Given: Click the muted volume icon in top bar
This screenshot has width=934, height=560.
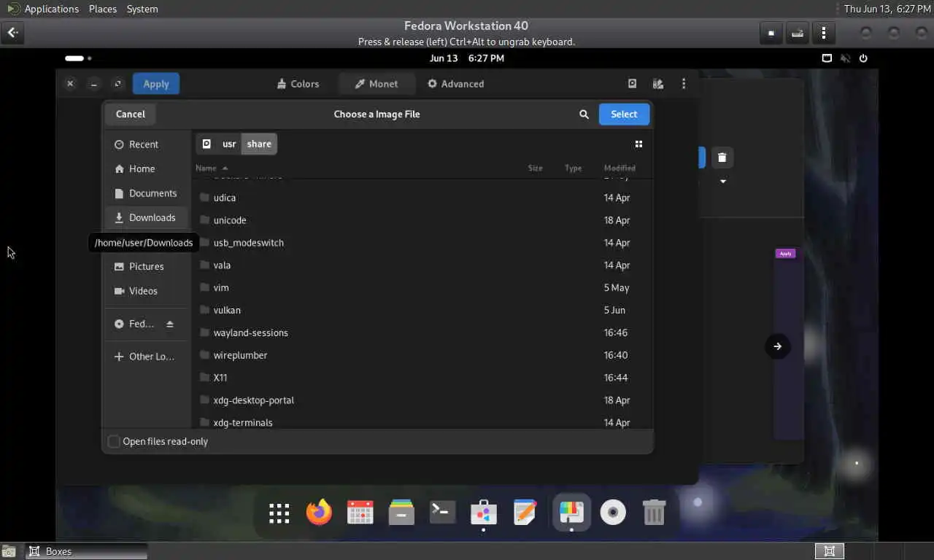Looking at the screenshot, I should 845,58.
